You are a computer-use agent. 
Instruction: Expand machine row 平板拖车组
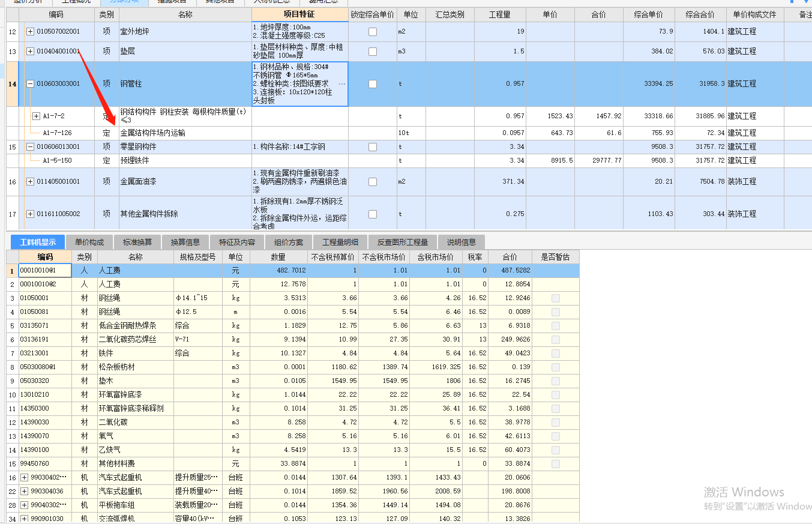pyautogui.click(x=25, y=505)
